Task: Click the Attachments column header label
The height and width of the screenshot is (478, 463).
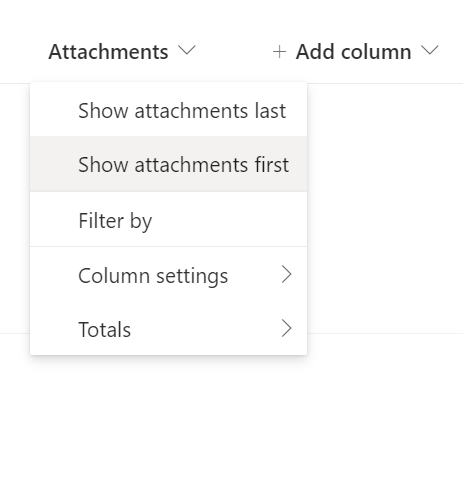Action: [x=108, y=52]
